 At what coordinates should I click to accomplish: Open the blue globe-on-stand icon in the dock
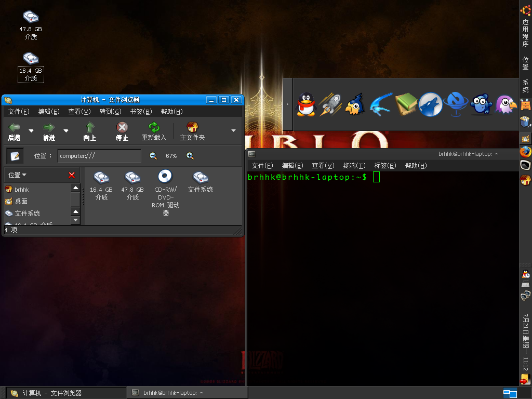coord(456,104)
